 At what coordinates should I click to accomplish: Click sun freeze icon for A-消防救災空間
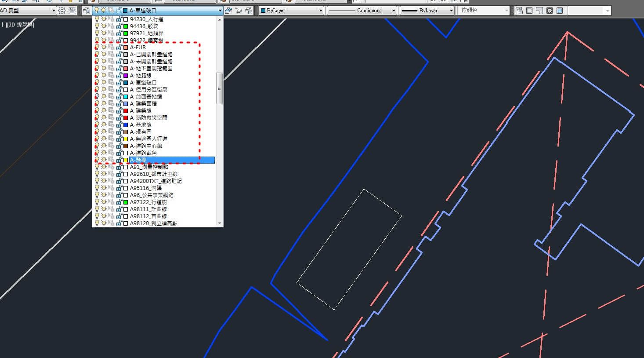click(104, 117)
